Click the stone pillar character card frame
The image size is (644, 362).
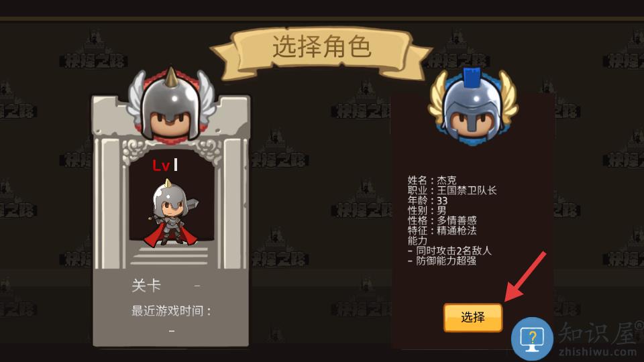tap(171, 222)
